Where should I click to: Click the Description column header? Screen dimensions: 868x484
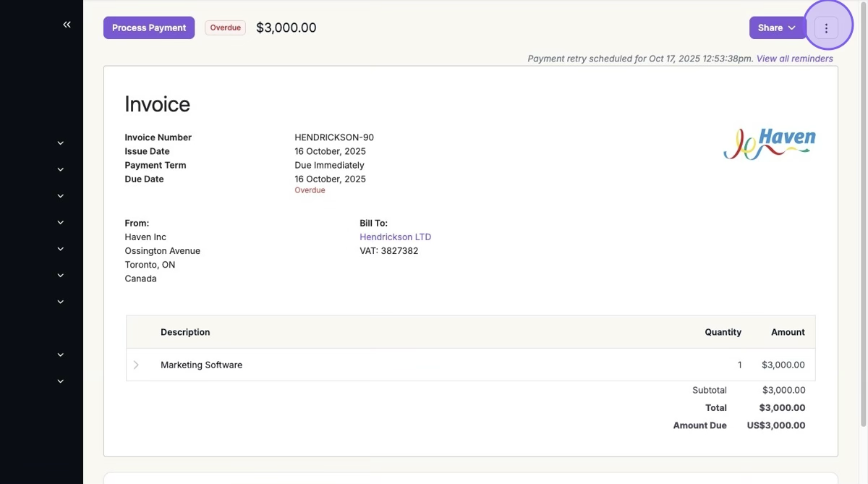(x=185, y=332)
